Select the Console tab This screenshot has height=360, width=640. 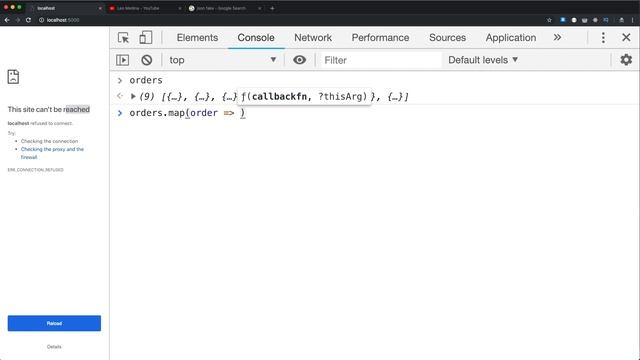click(x=256, y=38)
